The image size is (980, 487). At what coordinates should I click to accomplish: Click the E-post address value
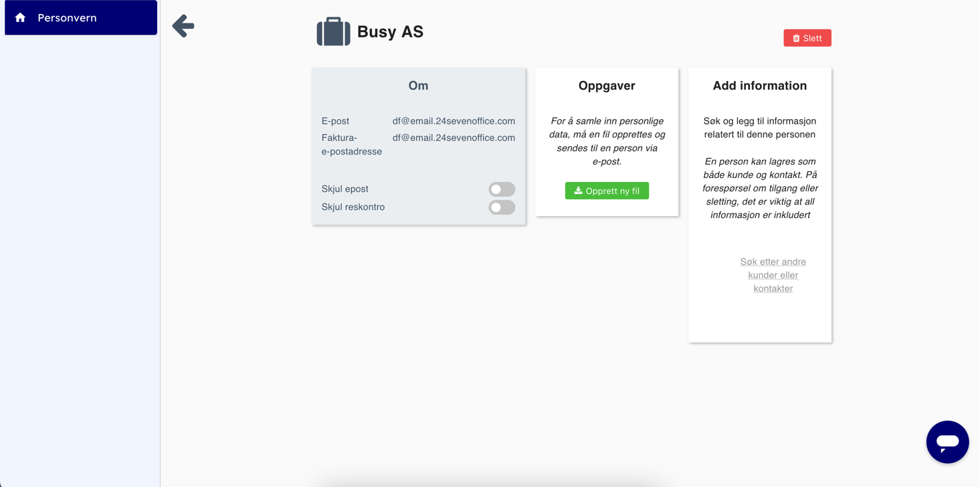pyautogui.click(x=454, y=121)
